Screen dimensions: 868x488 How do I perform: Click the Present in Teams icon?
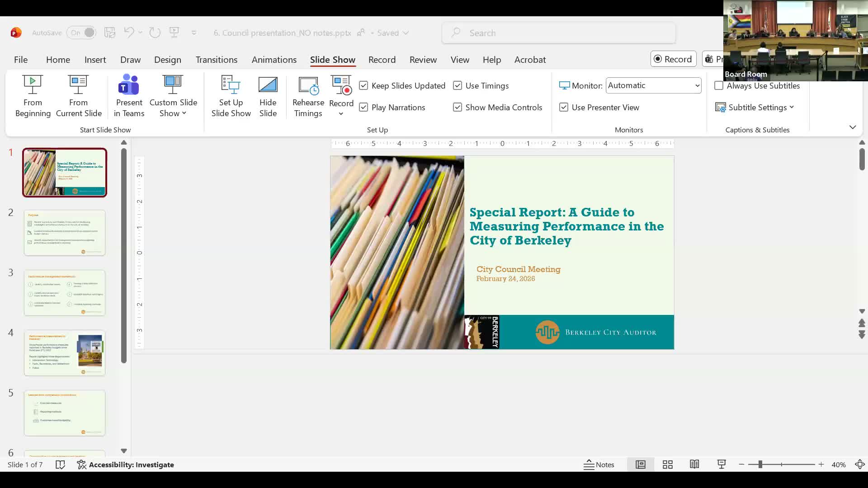pos(129,85)
